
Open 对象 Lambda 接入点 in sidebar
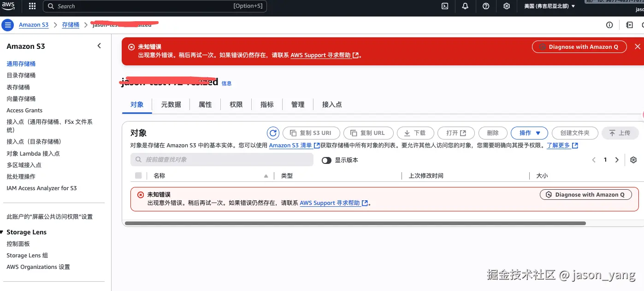[33, 154]
